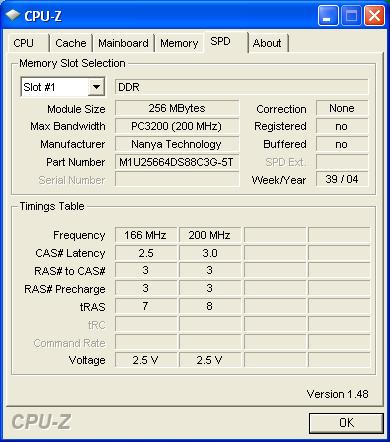The height and width of the screenshot is (442, 390).
Task: Minimize the CPU-Z window
Action: click(x=328, y=16)
